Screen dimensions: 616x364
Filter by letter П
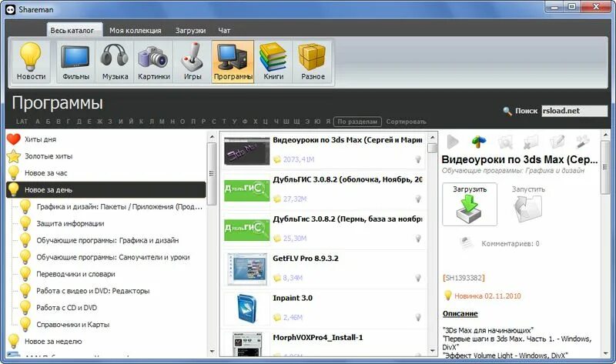point(193,122)
